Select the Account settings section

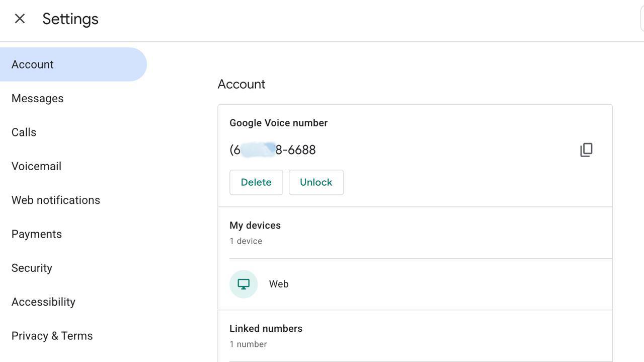[x=33, y=64]
